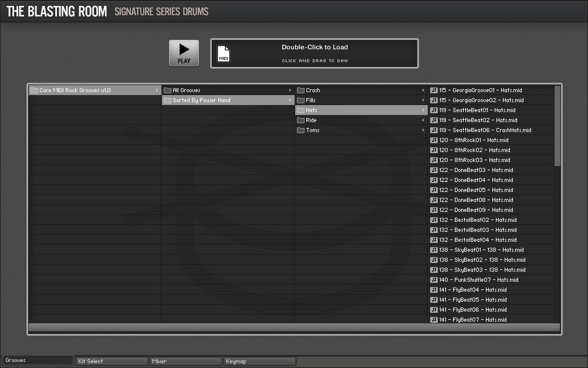Open the Keymap tab
This screenshot has height=368, width=588.
[x=259, y=361]
